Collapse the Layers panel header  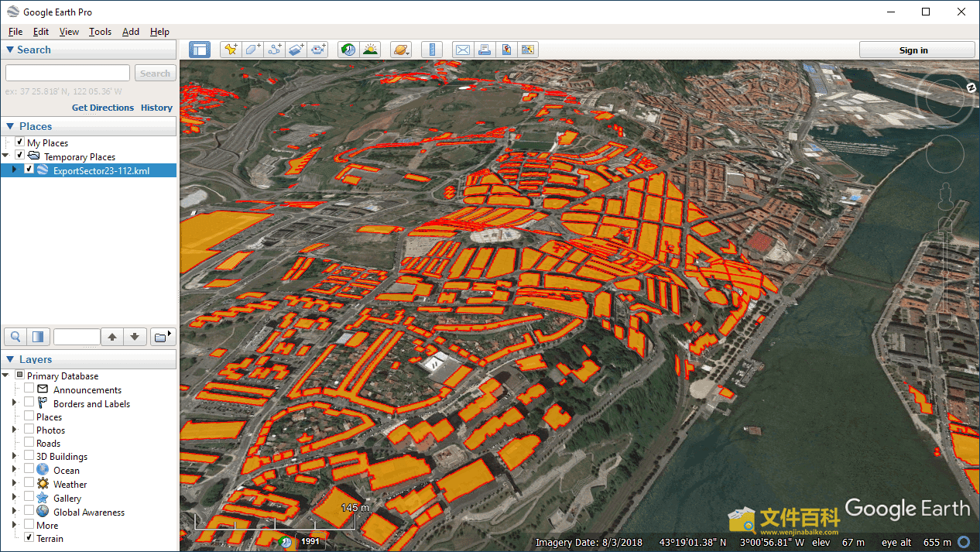point(10,359)
